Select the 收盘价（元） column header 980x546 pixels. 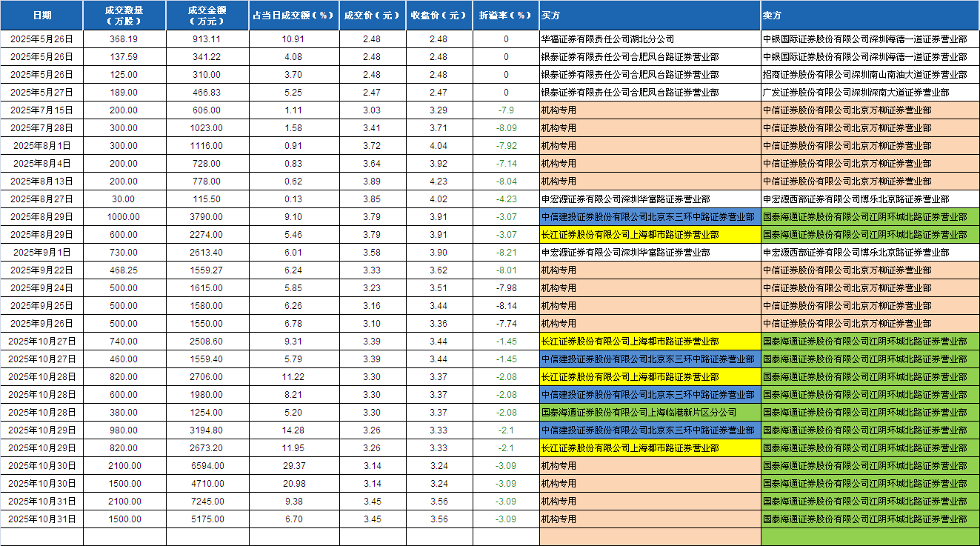[439, 15]
